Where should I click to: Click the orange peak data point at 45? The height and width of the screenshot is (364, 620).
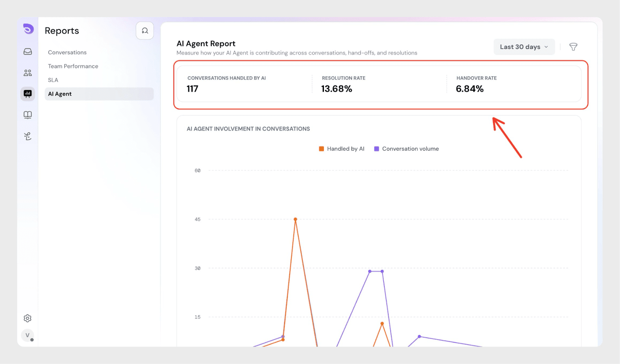[295, 219]
